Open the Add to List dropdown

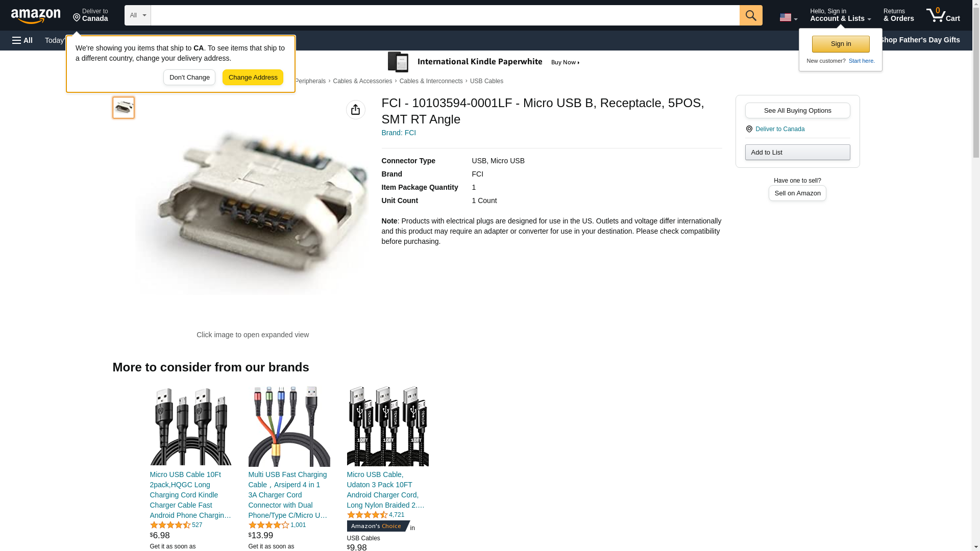797,152
